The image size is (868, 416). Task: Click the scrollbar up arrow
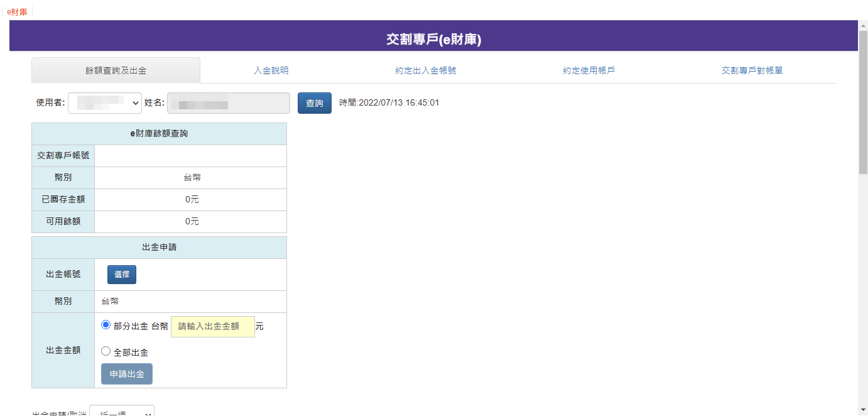(x=863, y=25)
